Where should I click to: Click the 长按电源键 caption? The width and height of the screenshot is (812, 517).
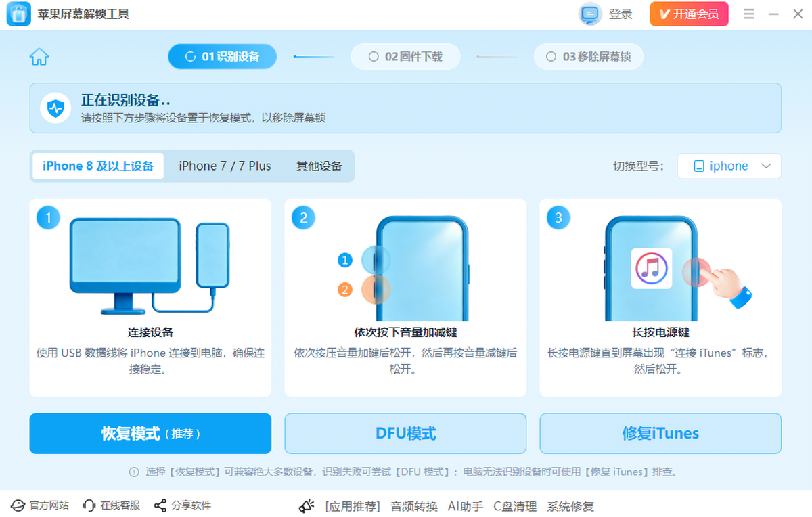click(660, 332)
